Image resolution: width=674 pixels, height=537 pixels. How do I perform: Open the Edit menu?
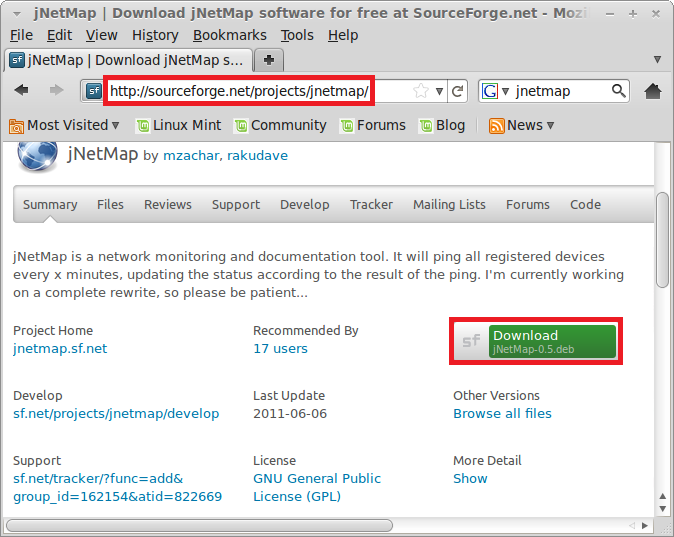pos(59,35)
